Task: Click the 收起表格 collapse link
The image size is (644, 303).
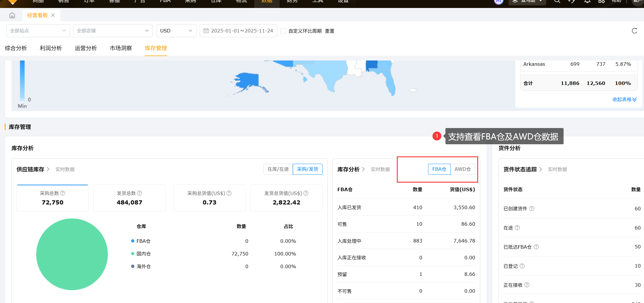Action: coord(624,99)
